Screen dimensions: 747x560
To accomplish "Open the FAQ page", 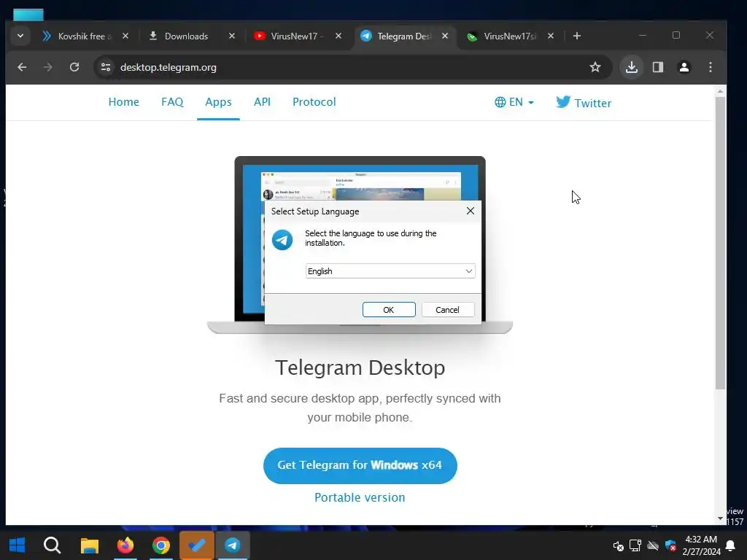I will pyautogui.click(x=172, y=102).
